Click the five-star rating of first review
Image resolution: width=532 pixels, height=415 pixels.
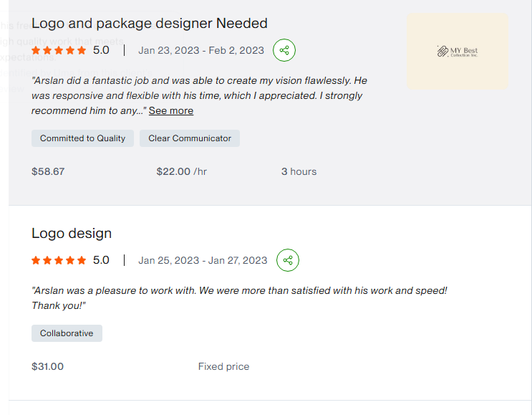pyautogui.click(x=59, y=50)
